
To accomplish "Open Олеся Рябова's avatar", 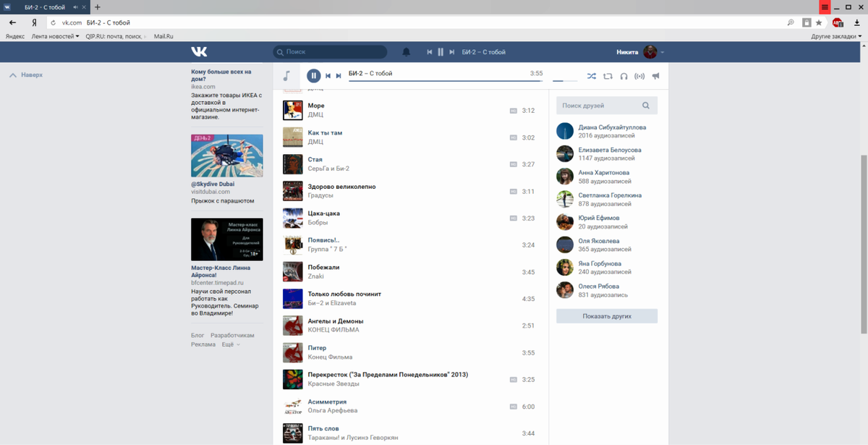I will tap(565, 290).
